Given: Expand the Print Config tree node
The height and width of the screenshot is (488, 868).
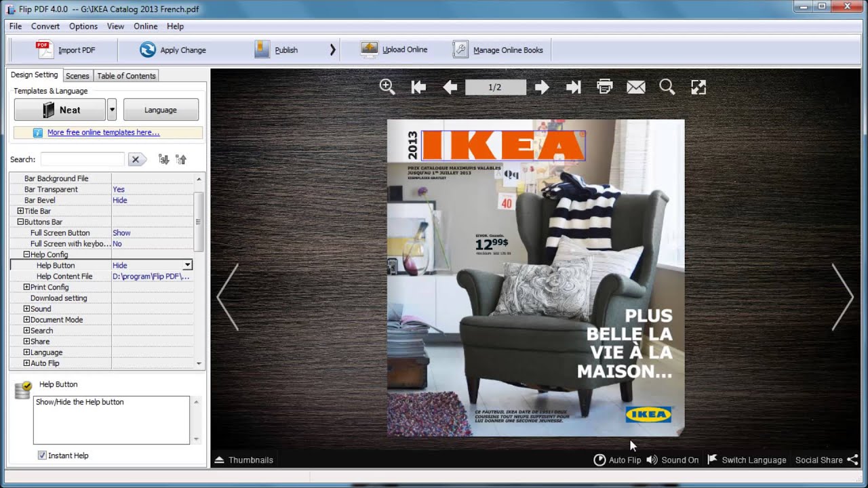Looking at the screenshot, I should (26, 287).
